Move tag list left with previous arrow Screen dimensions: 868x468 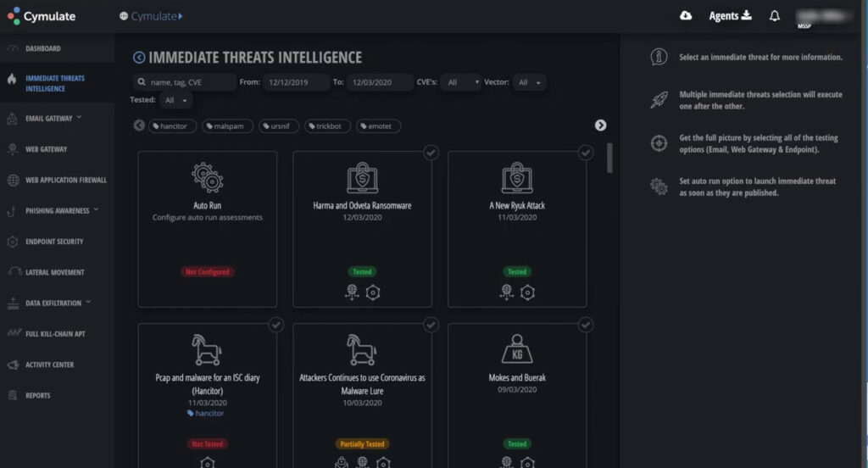139,125
